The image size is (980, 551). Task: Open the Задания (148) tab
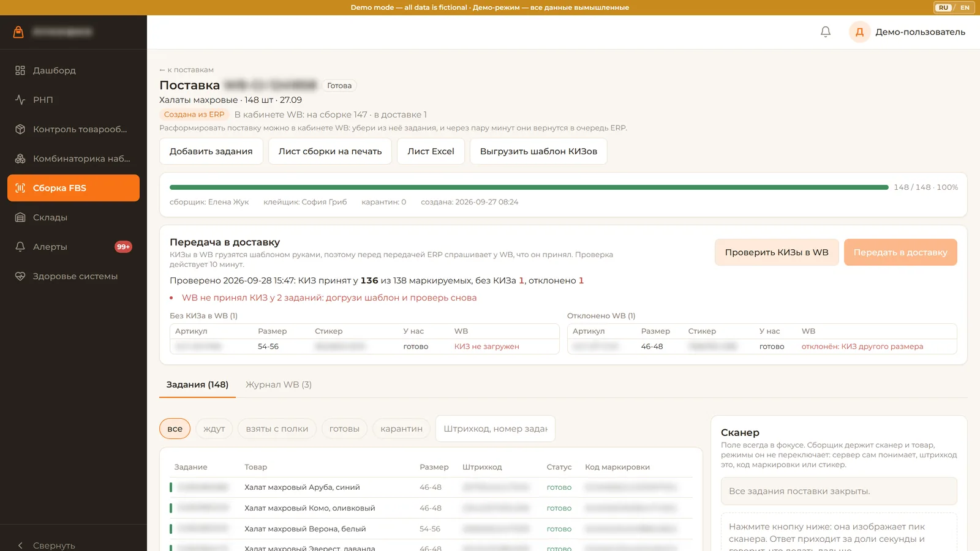click(197, 384)
